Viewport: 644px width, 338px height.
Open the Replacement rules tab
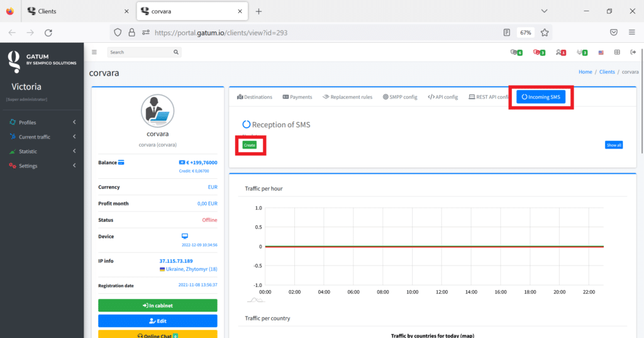click(x=347, y=97)
